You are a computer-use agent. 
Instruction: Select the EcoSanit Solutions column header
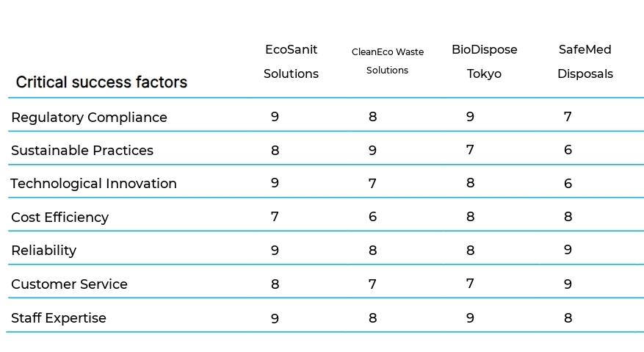[291, 62]
